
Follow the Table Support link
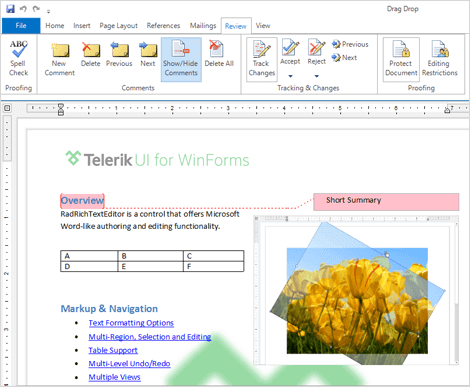click(x=113, y=350)
